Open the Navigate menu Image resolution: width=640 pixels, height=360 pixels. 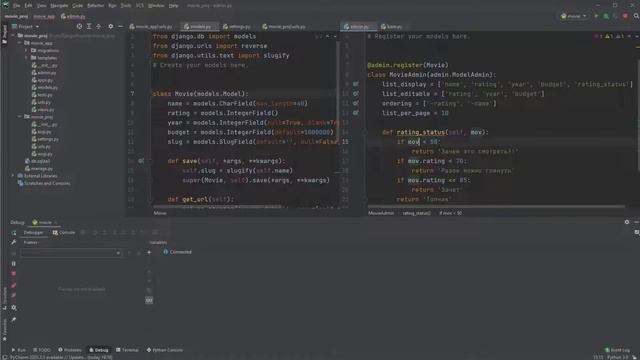pyautogui.click(x=59, y=6)
